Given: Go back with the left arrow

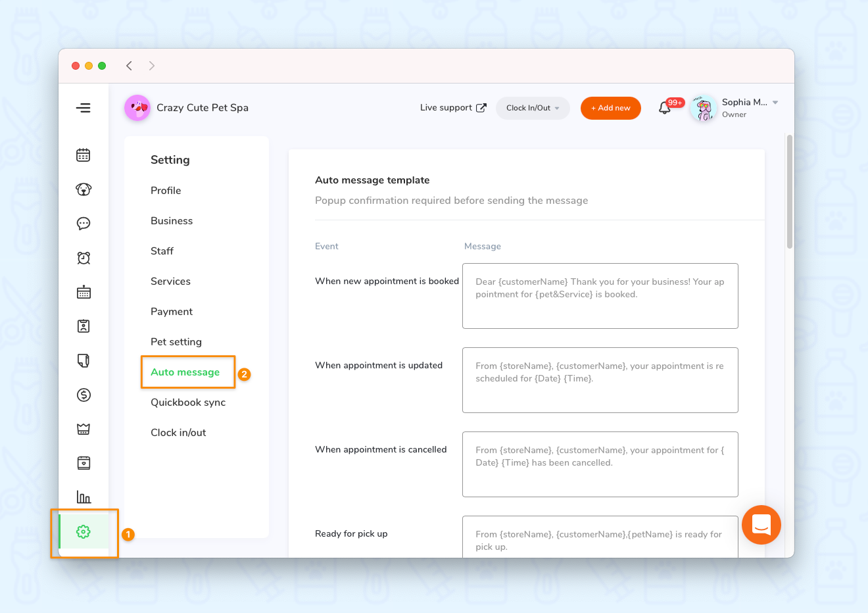Looking at the screenshot, I should (x=130, y=66).
